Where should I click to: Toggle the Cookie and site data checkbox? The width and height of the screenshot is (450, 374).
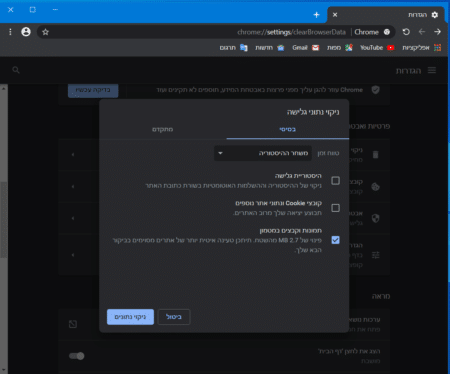pos(335,208)
